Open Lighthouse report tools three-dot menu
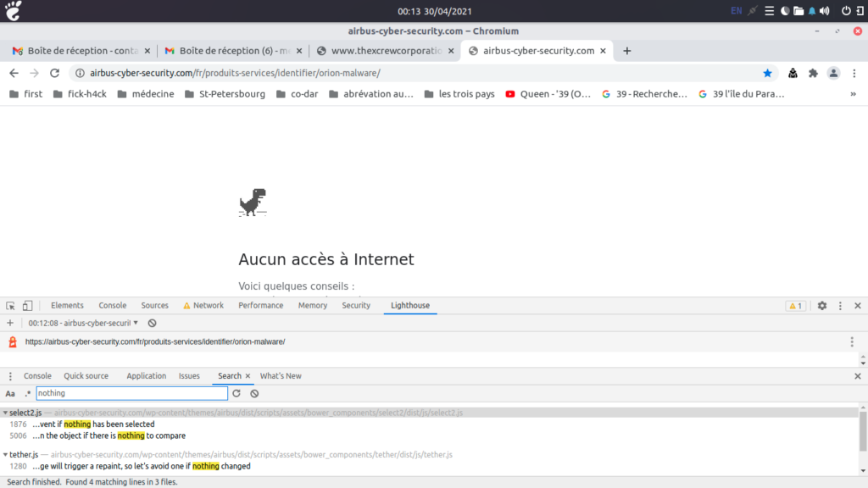868x488 pixels. pyautogui.click(x=852, y=342)
